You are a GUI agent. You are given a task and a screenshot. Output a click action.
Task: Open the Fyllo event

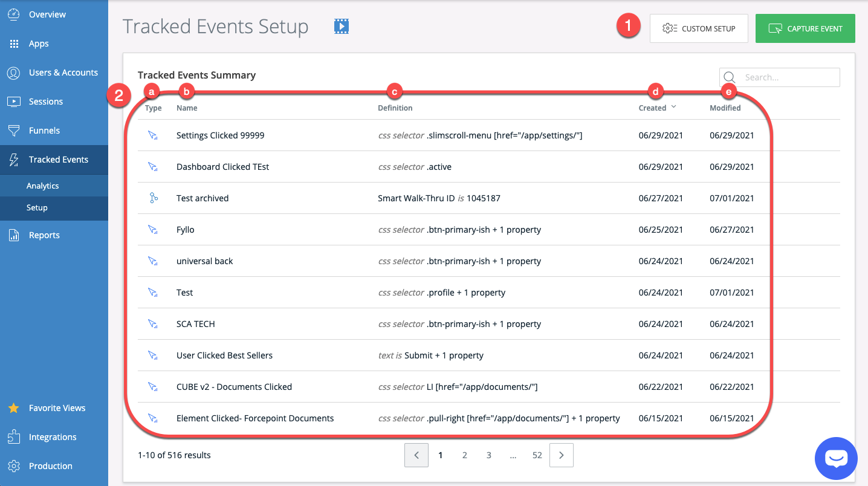tap(185, 230)
